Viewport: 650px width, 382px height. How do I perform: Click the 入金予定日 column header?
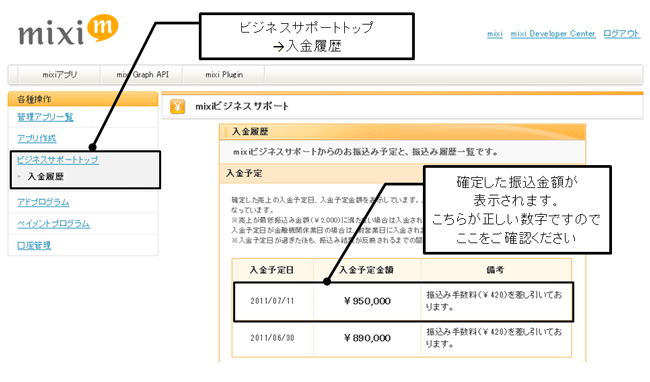[272, 270]
